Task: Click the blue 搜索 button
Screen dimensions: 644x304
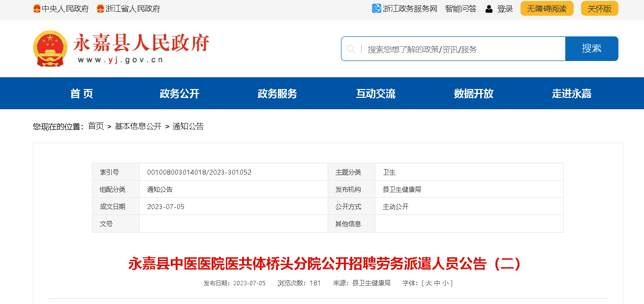Action: pos(592,49)
